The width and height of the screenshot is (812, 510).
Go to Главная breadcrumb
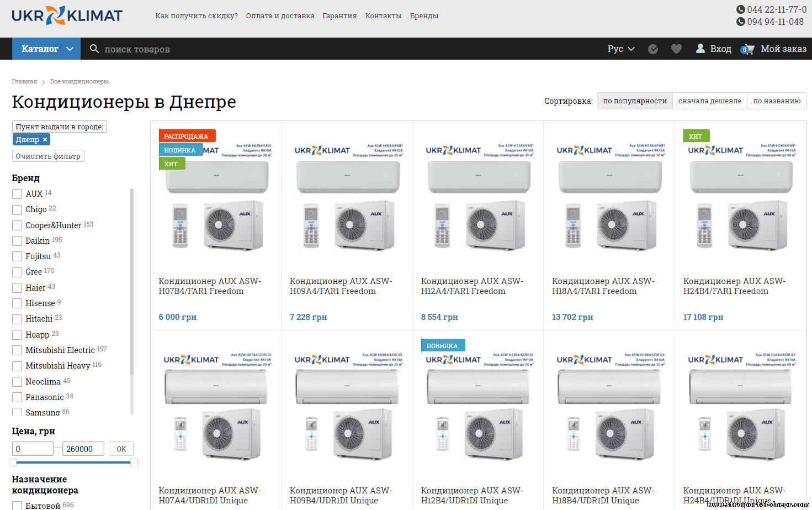[x=24, y=81]
